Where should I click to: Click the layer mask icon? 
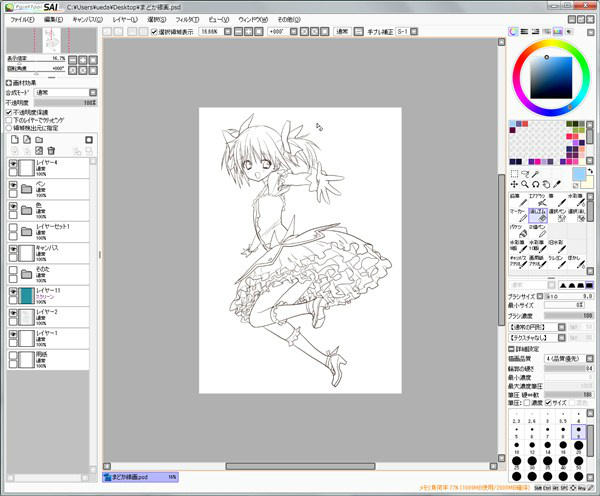(89, 140)
